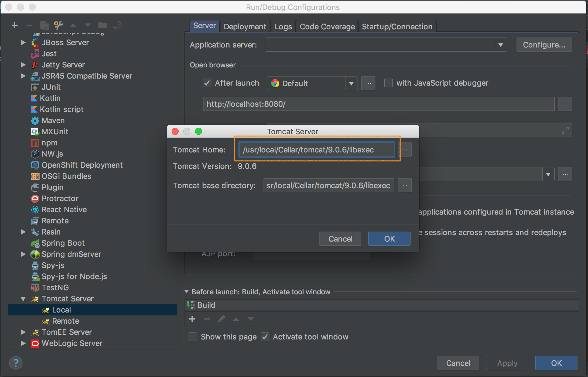
Task: Open the Startup/Connection tab
Action: tap(397, 27)
